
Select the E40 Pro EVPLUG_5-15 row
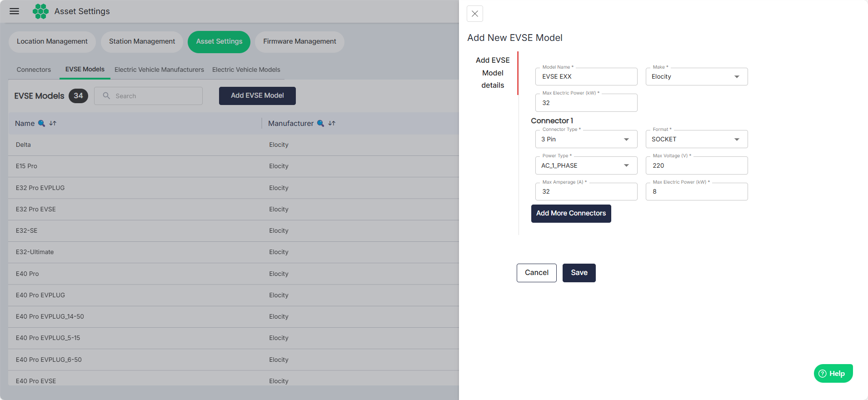234,338
